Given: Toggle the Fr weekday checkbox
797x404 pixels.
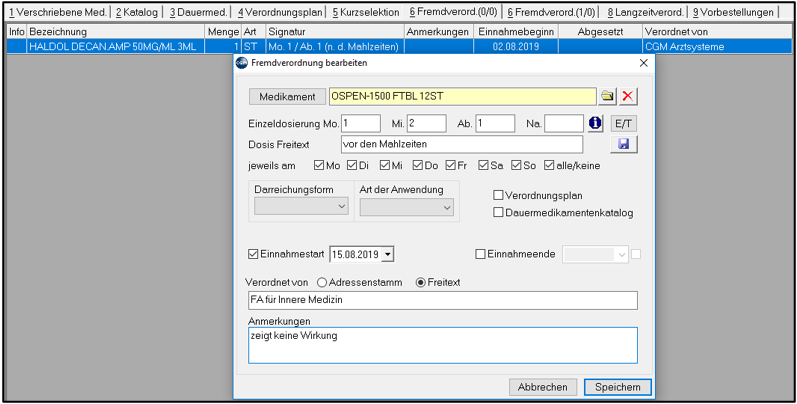Looking at the screenshot, I should (x=450, y=166).
